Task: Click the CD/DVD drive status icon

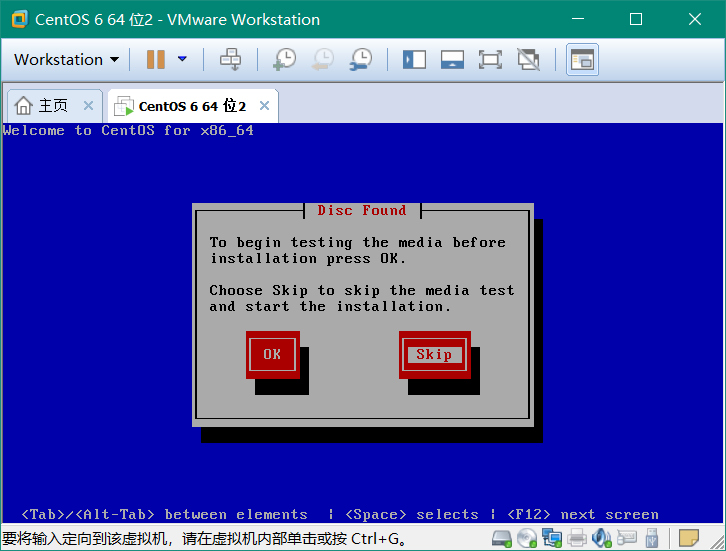Action: (x=526, y=538)
